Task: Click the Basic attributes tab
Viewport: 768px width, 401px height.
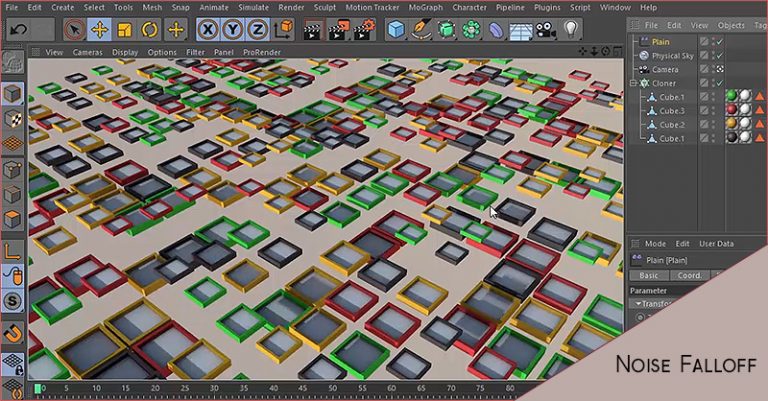Action: pyautogui.click(x=649, y=275)
